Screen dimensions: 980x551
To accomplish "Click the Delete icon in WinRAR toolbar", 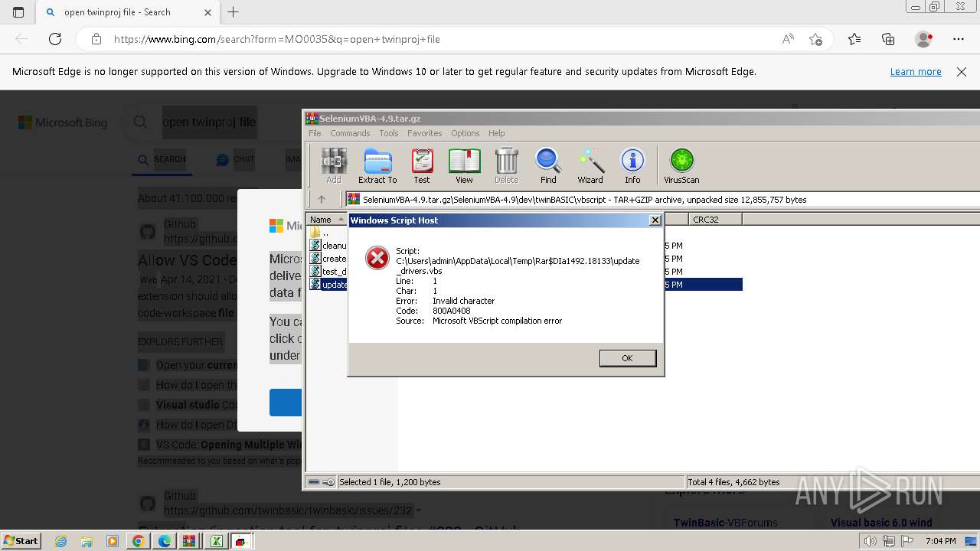I will coord(506,166).
